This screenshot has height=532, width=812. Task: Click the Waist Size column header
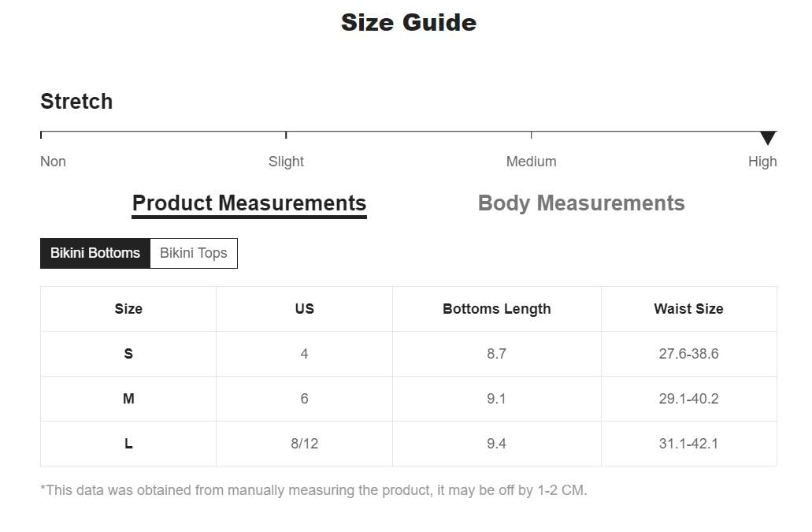tap(688, 309)
